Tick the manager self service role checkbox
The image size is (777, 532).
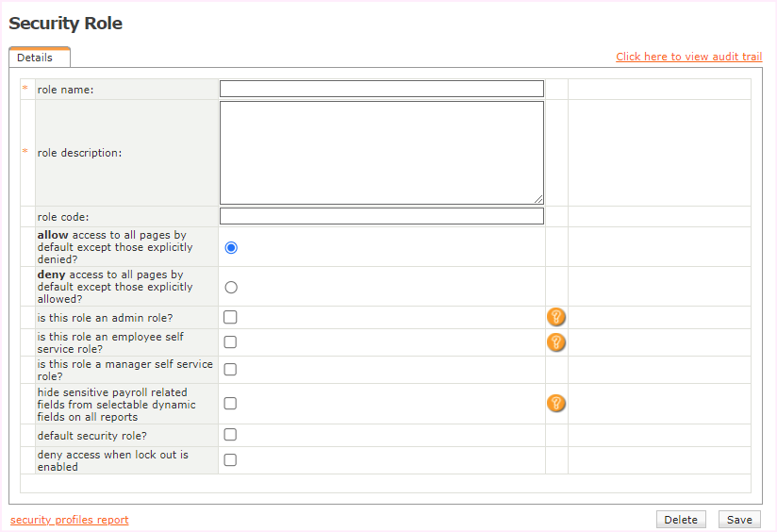click(230, 370)
